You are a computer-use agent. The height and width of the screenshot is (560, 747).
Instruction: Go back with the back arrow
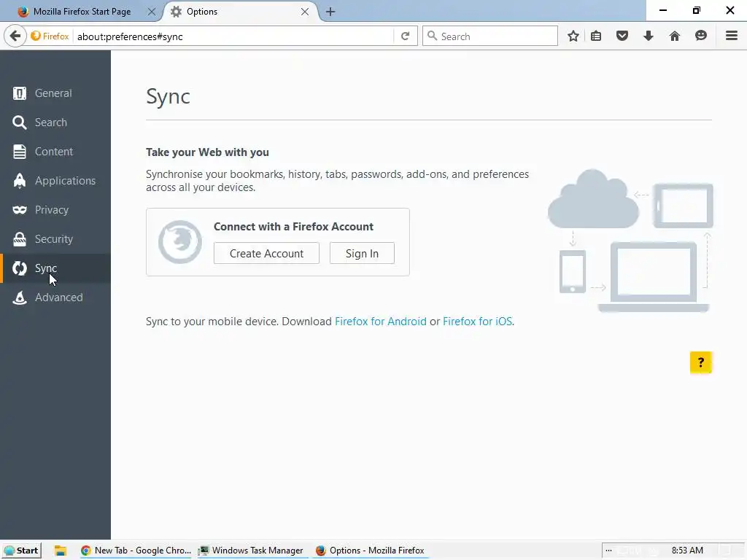[15, 36]
